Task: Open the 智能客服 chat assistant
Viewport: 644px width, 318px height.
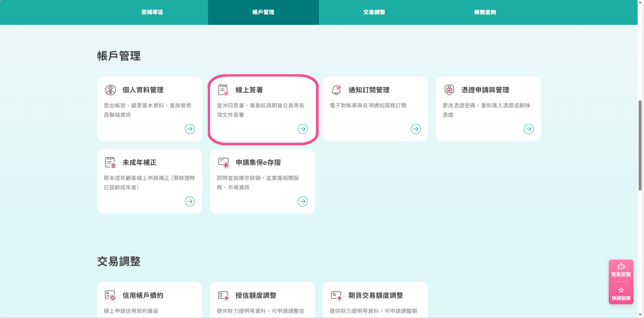Action: (621, 270)
